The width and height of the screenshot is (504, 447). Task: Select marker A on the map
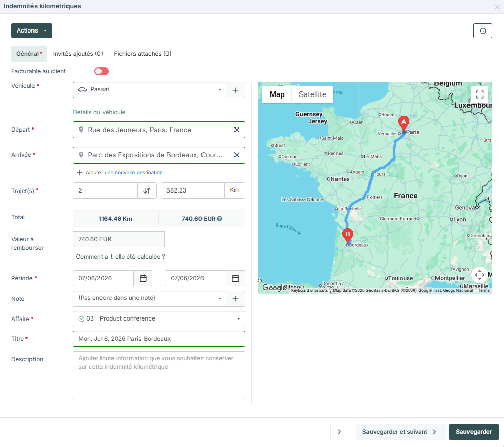coord(404,123)
